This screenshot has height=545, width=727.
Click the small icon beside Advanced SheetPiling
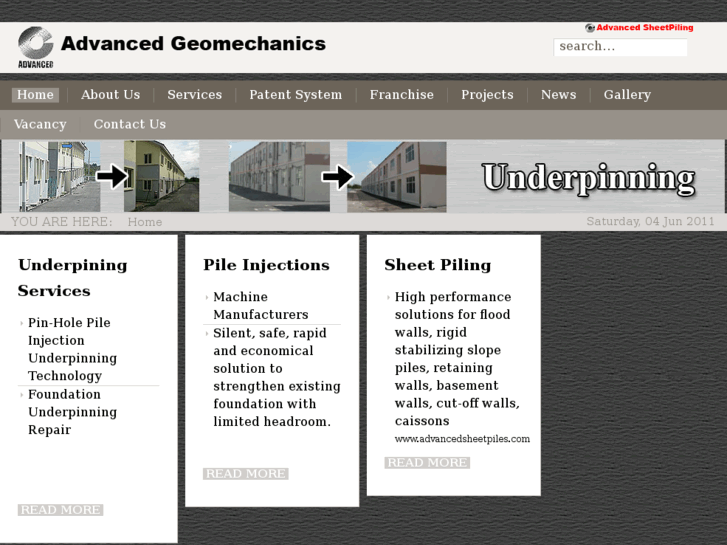click(x=590, y=28)
